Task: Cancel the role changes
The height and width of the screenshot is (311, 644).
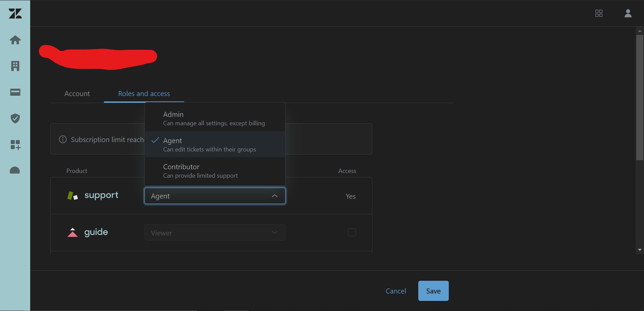Action: tap(396, 291)
